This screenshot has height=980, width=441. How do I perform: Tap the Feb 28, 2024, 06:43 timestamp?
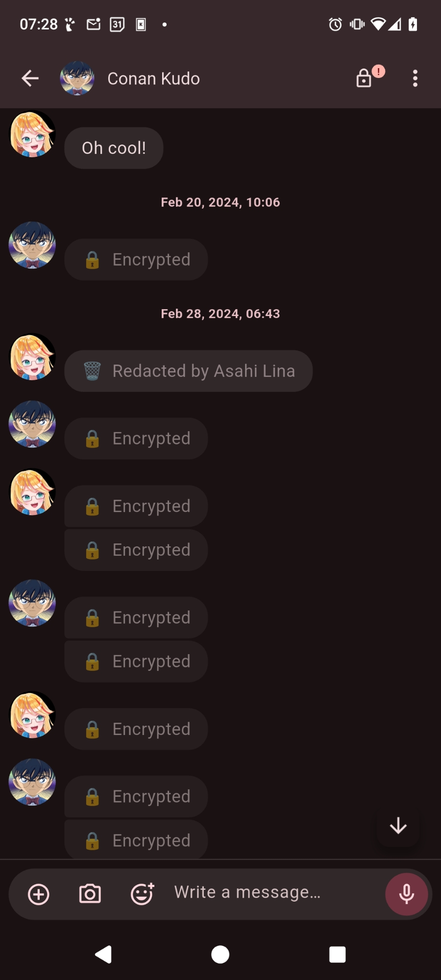point(220,314)
